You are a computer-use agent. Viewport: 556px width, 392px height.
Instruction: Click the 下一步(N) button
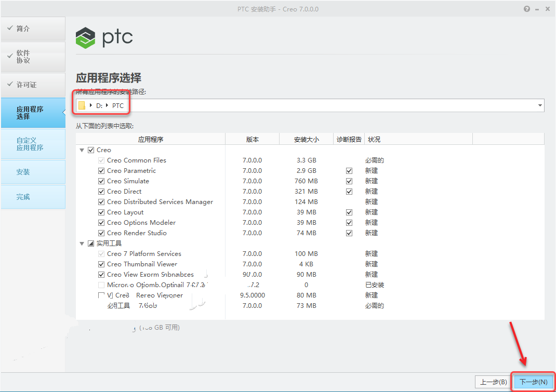coord(533,382)
